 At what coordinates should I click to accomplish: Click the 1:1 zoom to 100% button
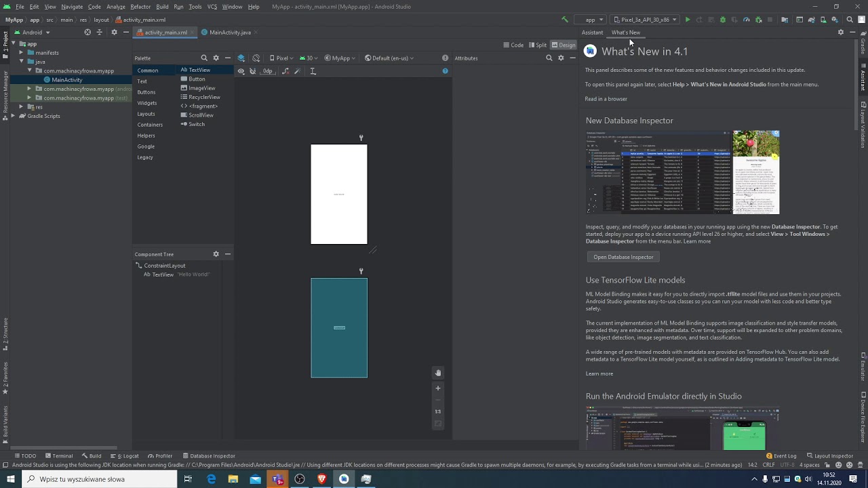pyautogui.click(x=438, y=411)
